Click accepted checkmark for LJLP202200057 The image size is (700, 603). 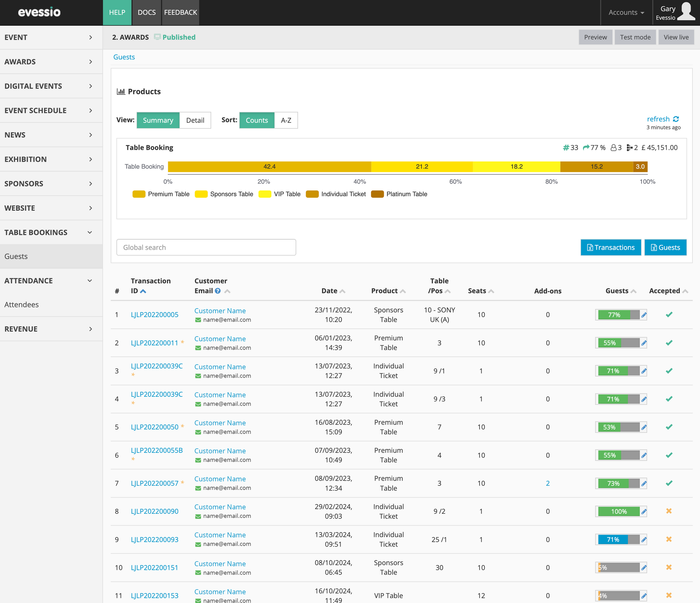(x=669, y=483)
